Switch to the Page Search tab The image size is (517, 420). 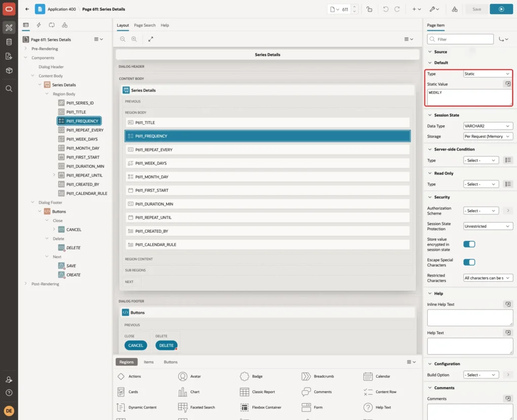tap(144, 25)
